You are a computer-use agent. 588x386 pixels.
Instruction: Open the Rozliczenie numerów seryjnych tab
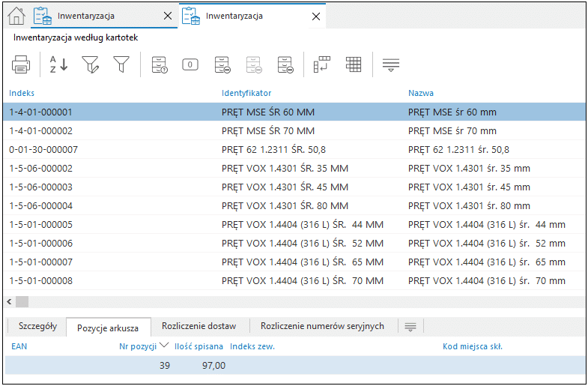(322, 326)
